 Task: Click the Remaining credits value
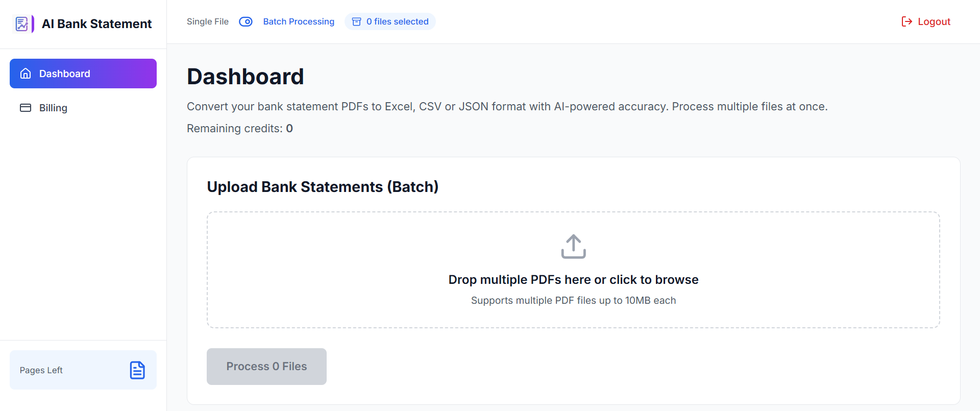289,129
